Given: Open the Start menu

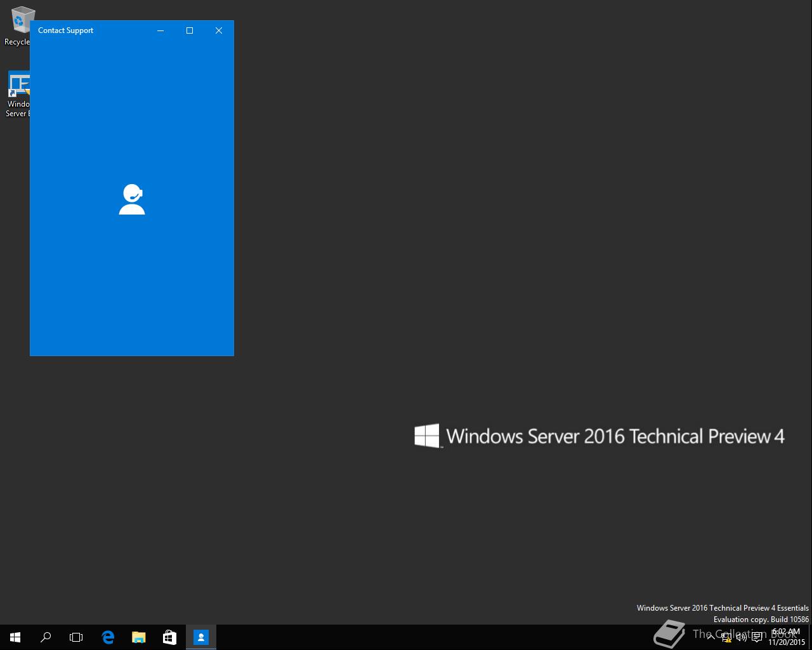Looking at the screenshot, I should coord(15,637).
